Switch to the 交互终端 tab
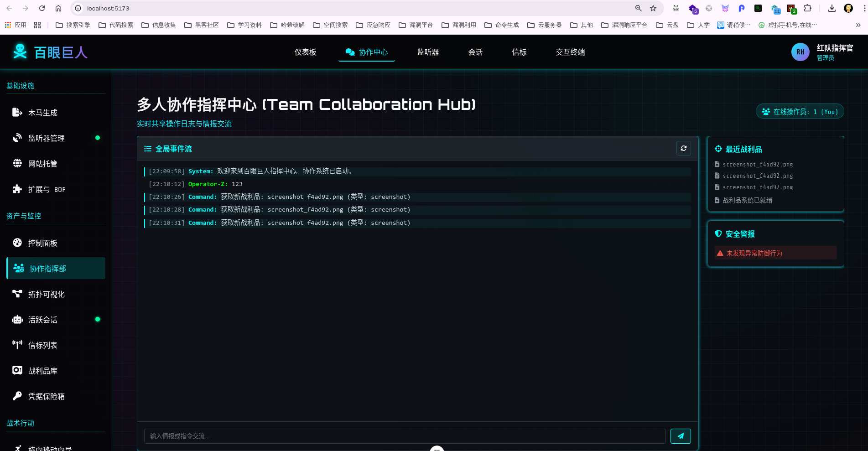868x451 pixels. pyautogui.click(x=570, y=52)
